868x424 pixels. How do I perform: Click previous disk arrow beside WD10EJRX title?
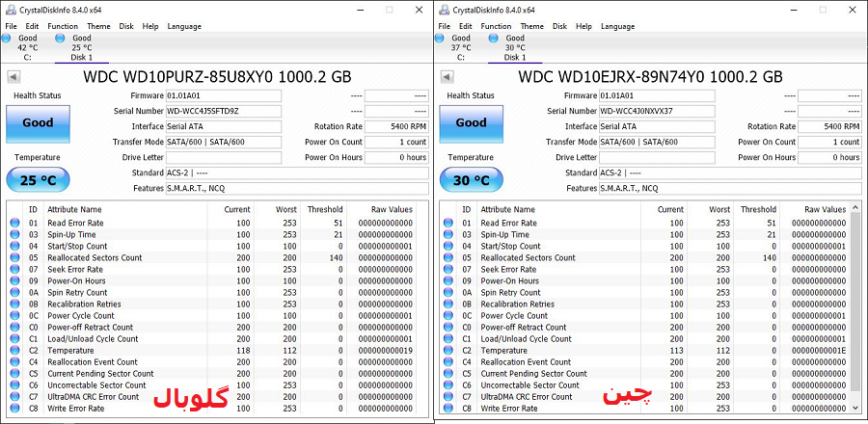448,77
